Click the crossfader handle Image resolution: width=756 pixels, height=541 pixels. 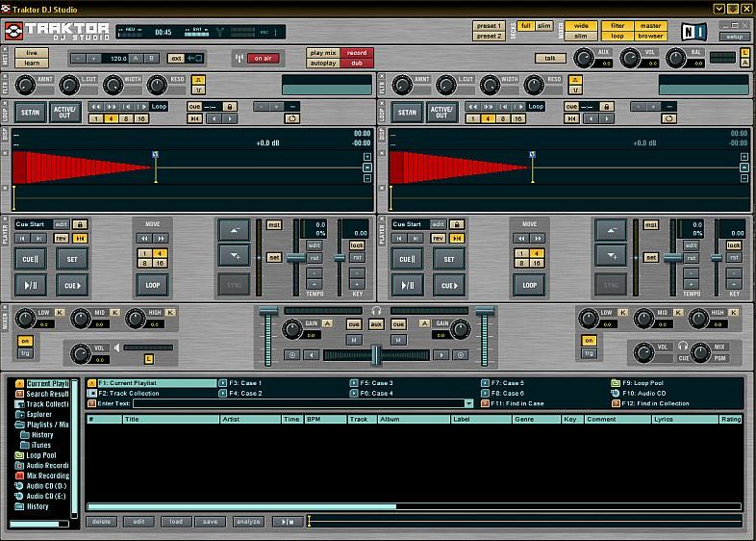click(x=376, y=355)
